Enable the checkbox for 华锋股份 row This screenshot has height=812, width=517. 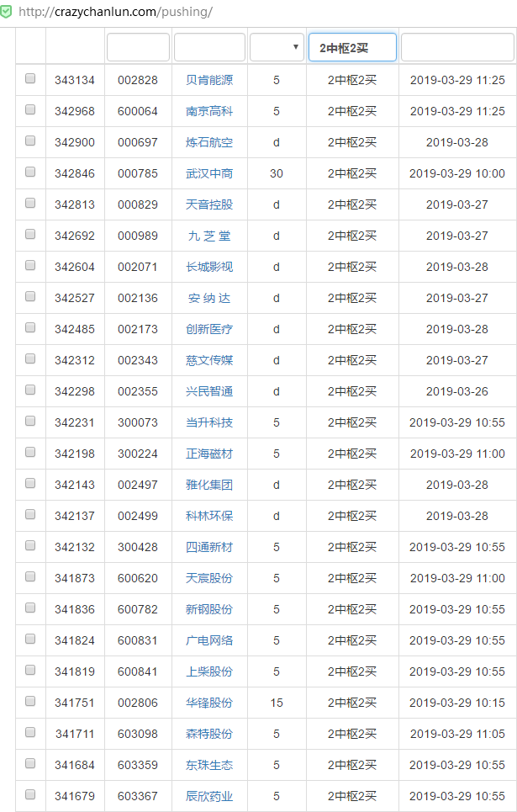click(x=30, y=702)
